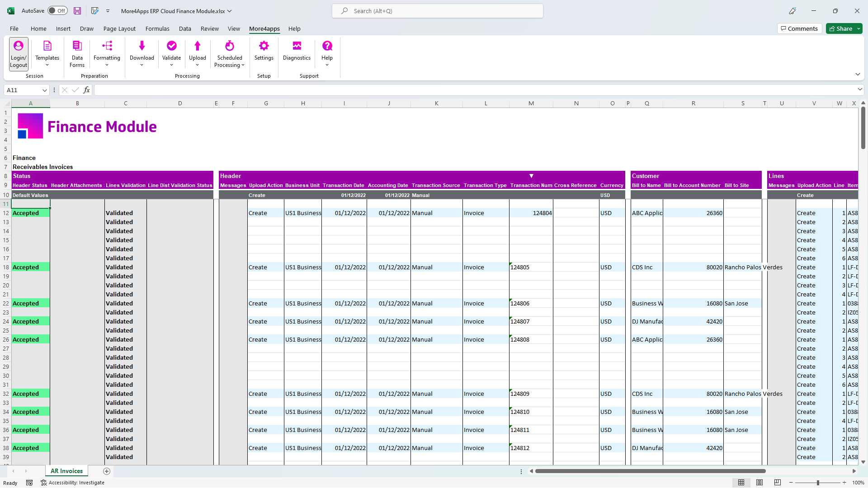The height and width of the screenshot is (488, 868).
Task: Open the Formatting ribbon tool
Action: [107, 54]
